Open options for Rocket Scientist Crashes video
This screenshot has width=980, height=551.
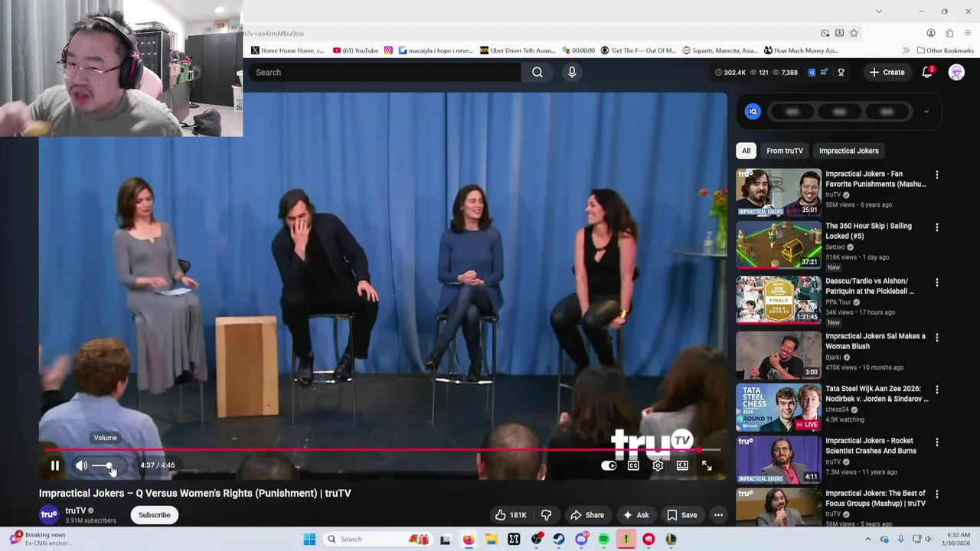coord(936,442)
